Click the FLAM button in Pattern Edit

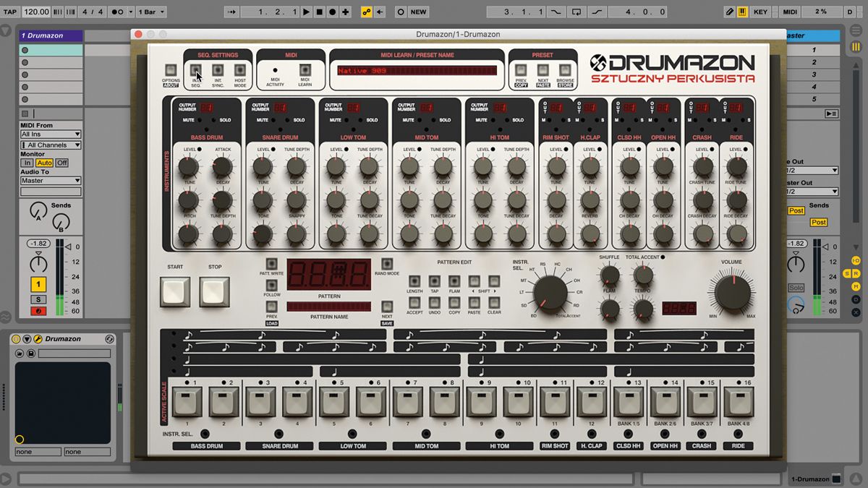tap(454, 281)
